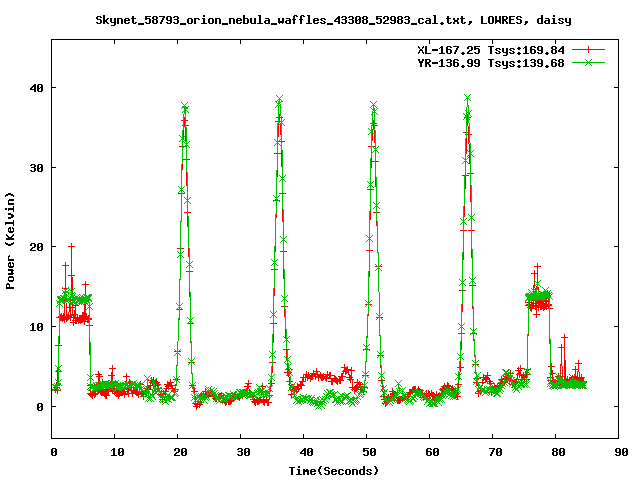
Task: Click x-axis tick label 20
Action: click(x=180, y=452)
